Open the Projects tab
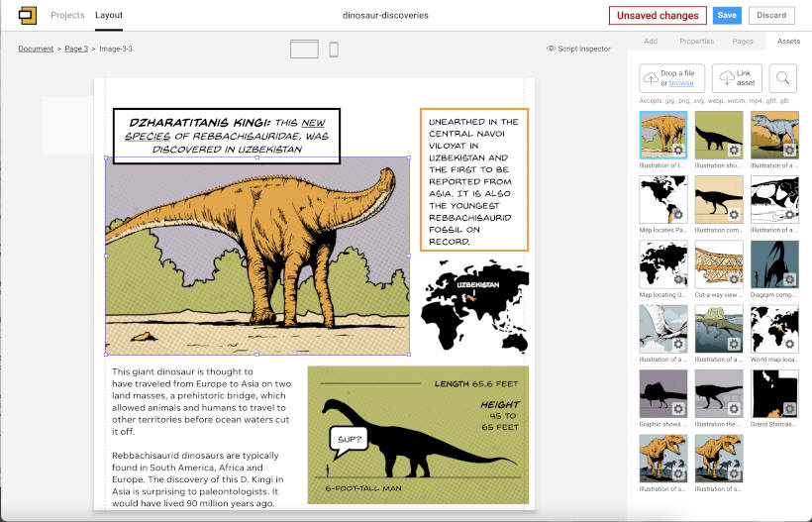Viewport: 812px width, 522px height. 67,15
